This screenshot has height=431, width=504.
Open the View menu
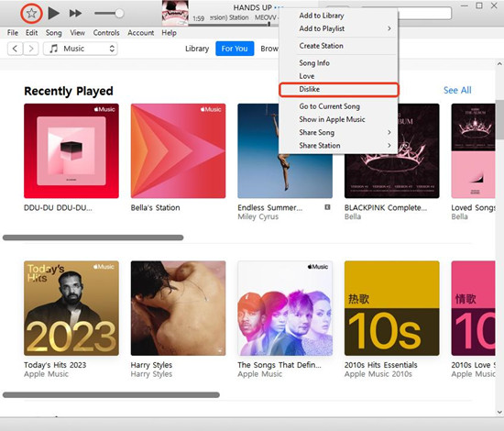[x=78, y=33]
